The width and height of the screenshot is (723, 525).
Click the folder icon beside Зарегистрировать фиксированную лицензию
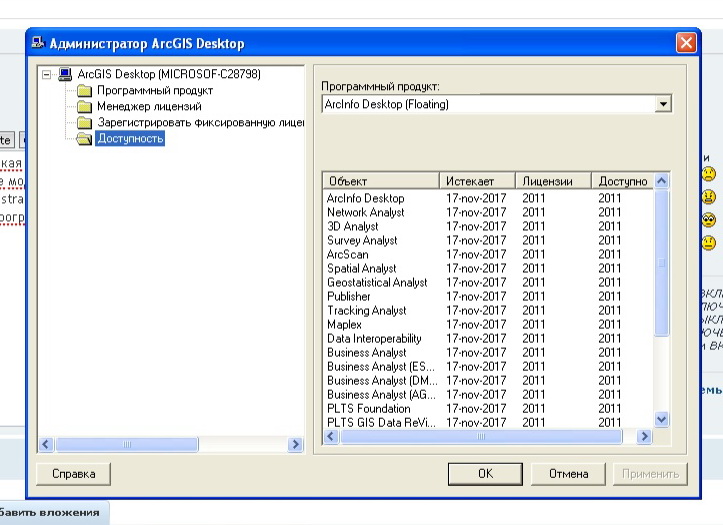point(85,123)
